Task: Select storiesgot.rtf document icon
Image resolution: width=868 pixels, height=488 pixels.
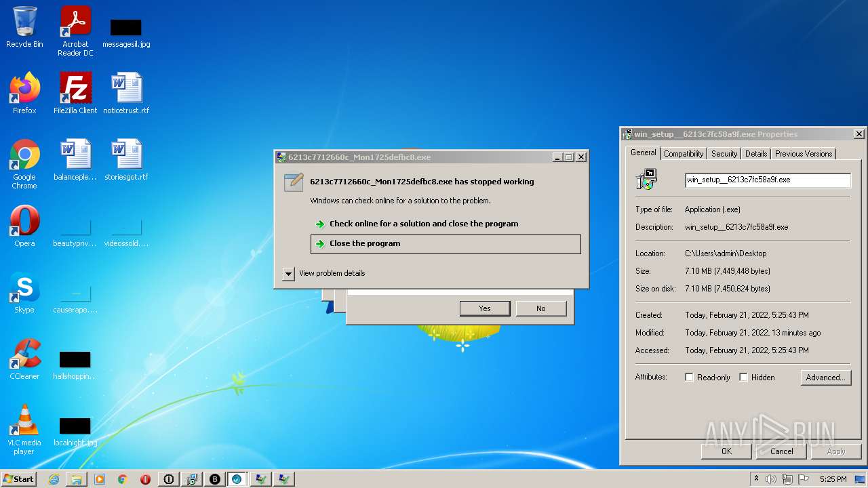Action: coord(126,161)
